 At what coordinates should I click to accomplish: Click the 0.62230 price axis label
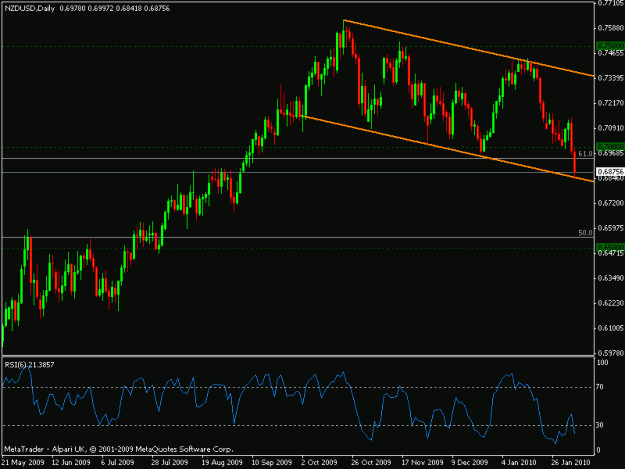pyautogui.click(x=611, y=303)
